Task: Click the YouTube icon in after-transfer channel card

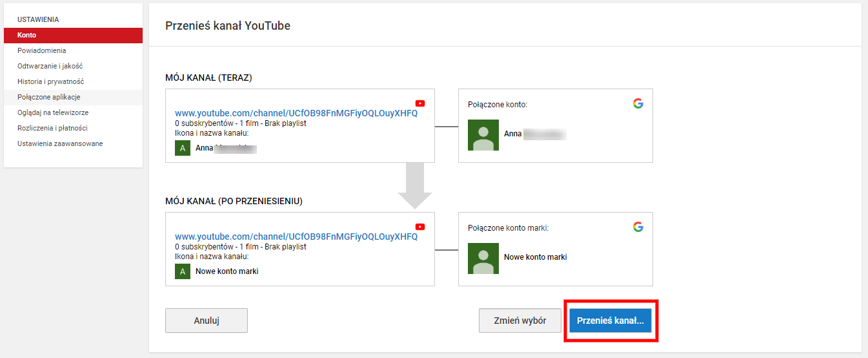Action: (420, 227)
